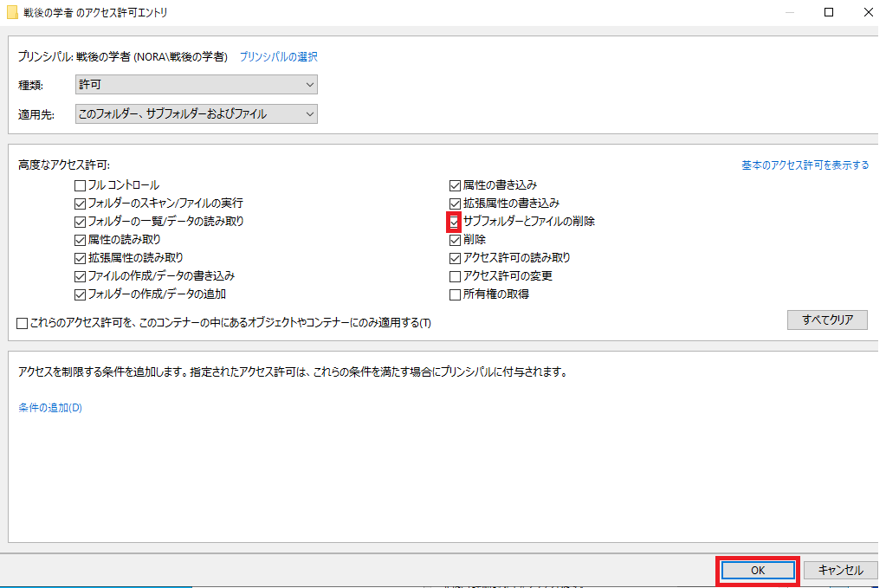This screenshot has width=886, height=588.
Task: Click the 条件の追加(D) link
Action: click(x=50, y=407)
